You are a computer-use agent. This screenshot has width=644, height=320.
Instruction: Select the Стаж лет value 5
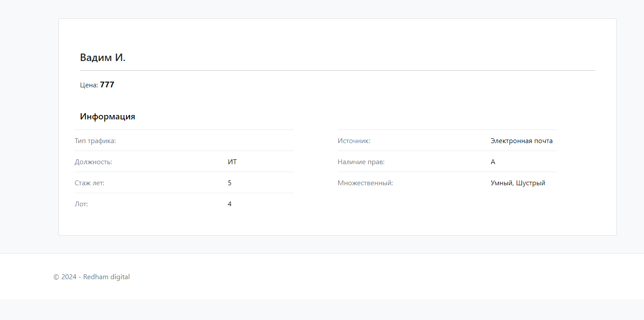tap(230, 183)
